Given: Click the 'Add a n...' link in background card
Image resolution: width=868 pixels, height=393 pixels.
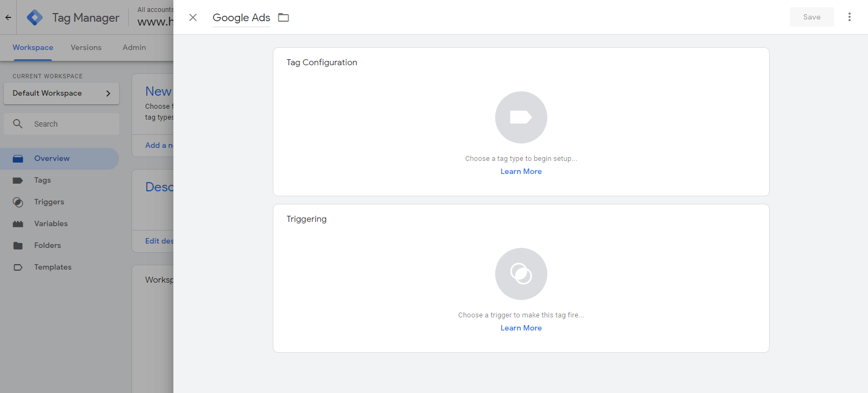Looking at the screenshot, I should click(159, 145).
